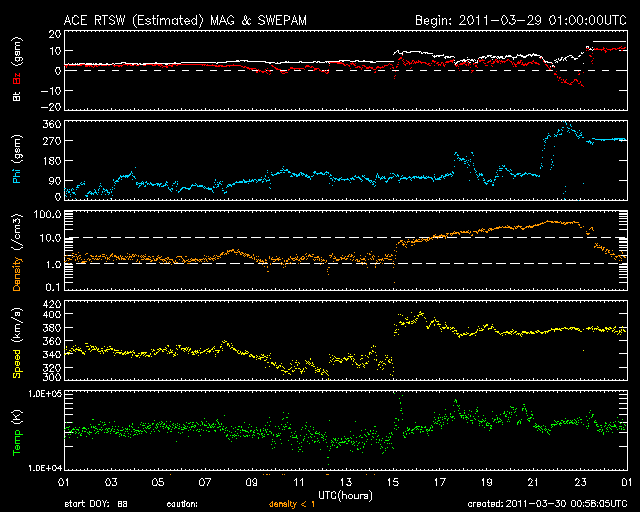640x512 pixels.
Task: Click the '340' tick on the Speed axis
Action: 52,354
